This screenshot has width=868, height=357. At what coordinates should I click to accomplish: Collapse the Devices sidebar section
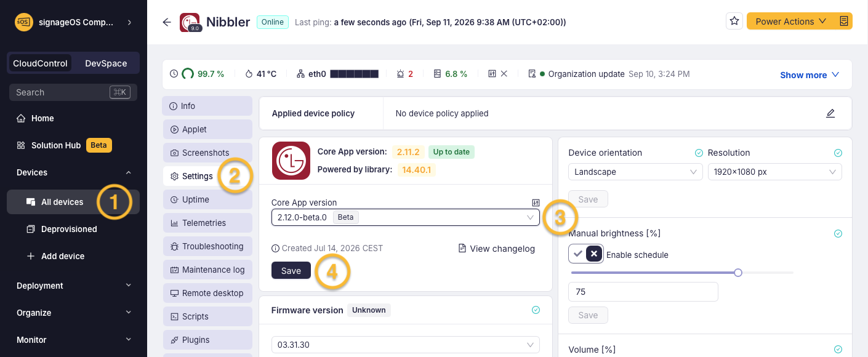pos(73,172)
